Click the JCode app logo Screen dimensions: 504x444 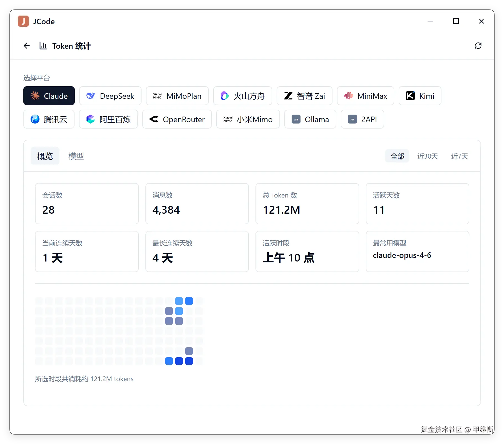[x=23, y=21]
